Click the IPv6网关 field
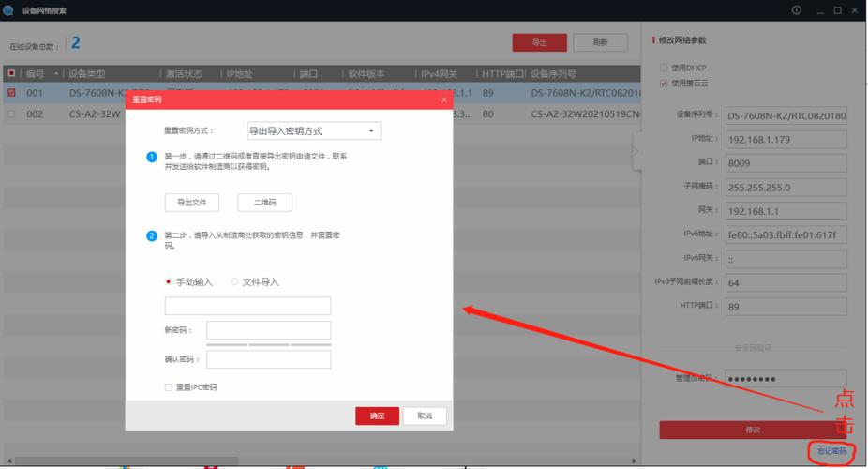The image size is (868, 469). click(x=786, y=259)
